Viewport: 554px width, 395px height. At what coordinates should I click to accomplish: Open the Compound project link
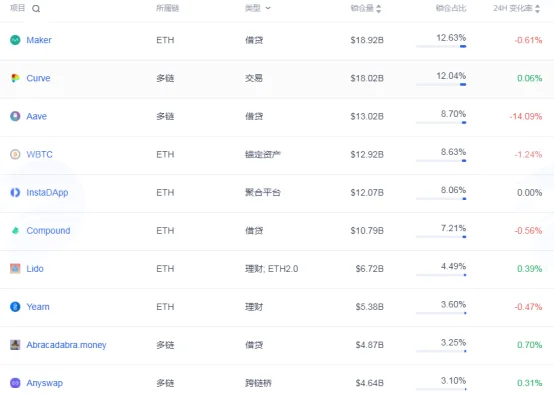48,231
